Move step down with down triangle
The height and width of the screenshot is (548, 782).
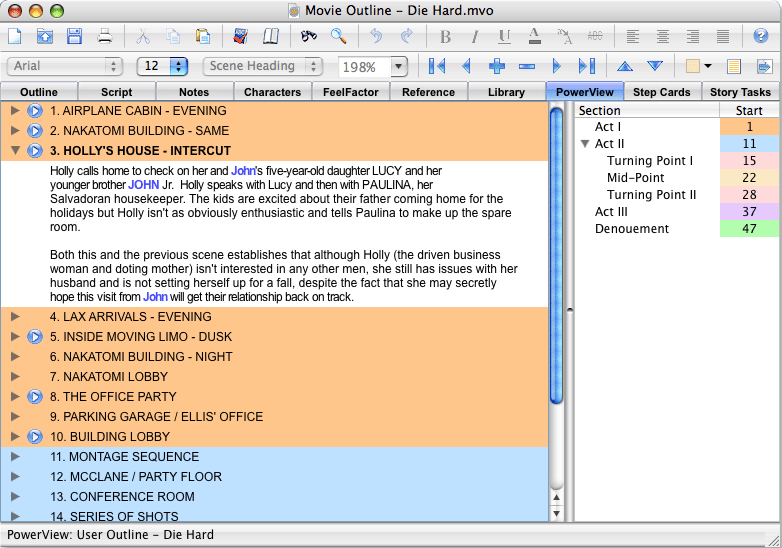655,66
